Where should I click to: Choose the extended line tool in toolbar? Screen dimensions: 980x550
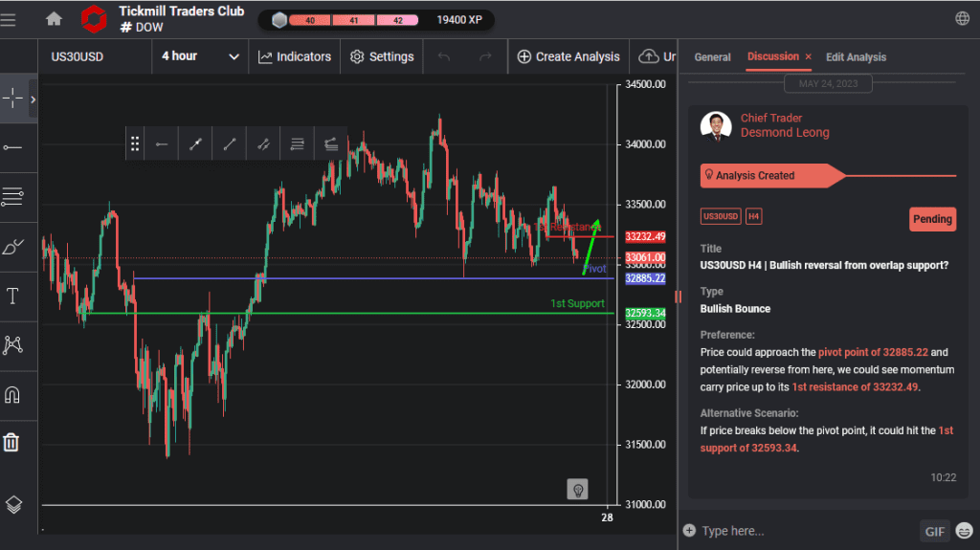tap(263, 144)
